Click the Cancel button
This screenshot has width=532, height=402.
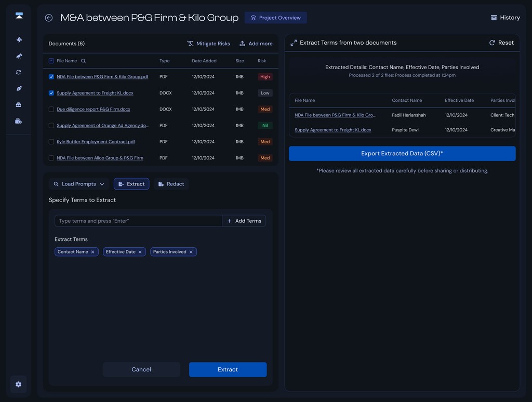[141, 369]
